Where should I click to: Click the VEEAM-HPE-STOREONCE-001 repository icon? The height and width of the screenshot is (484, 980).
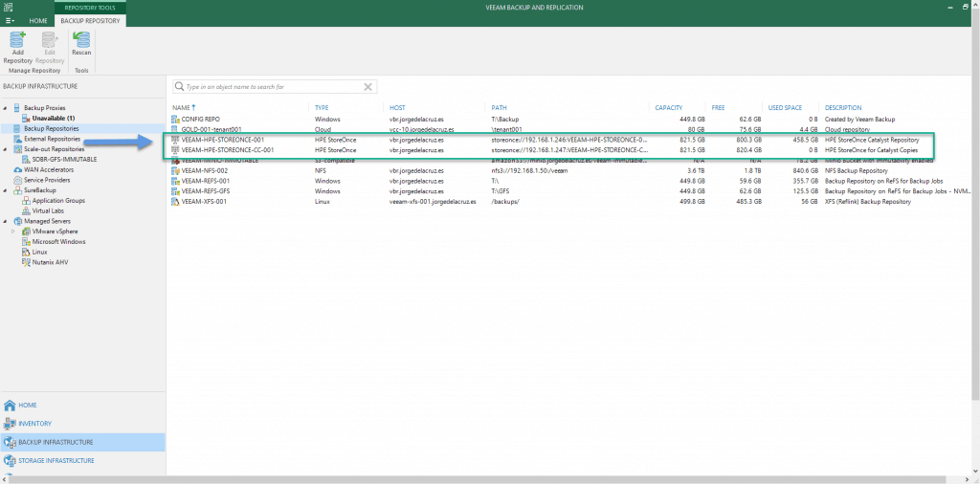176,140
